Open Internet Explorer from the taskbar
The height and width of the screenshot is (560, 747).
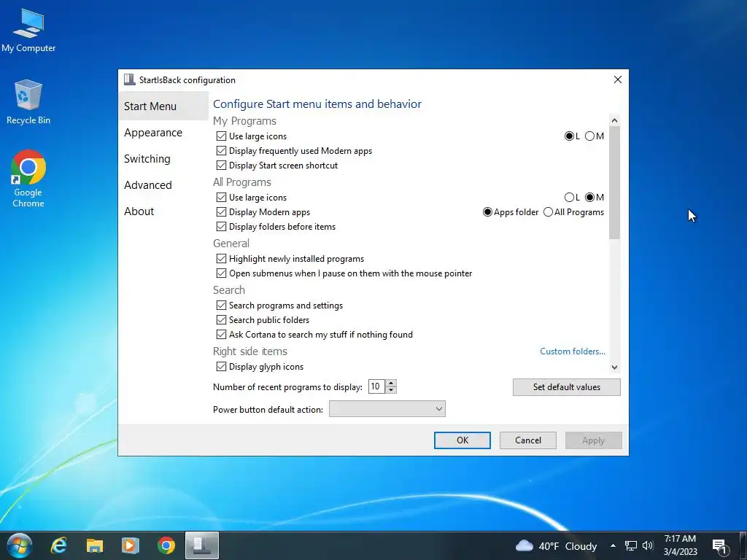(58, 545)
